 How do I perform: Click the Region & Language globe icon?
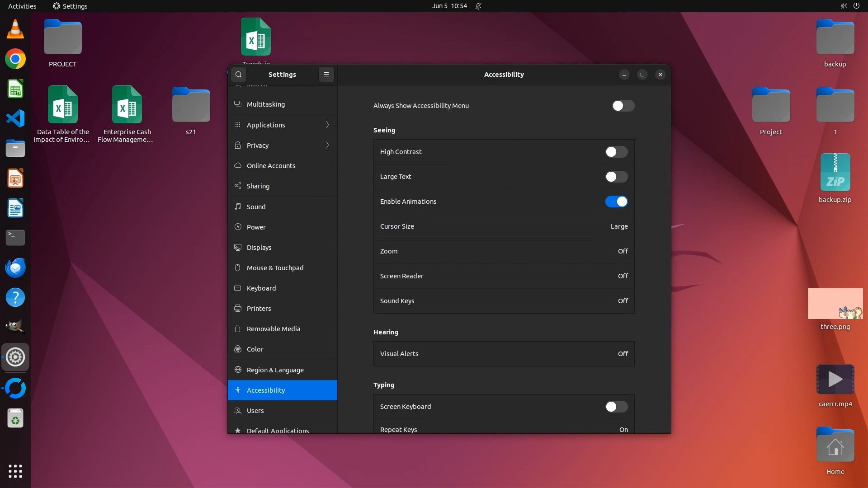[238, 370]
